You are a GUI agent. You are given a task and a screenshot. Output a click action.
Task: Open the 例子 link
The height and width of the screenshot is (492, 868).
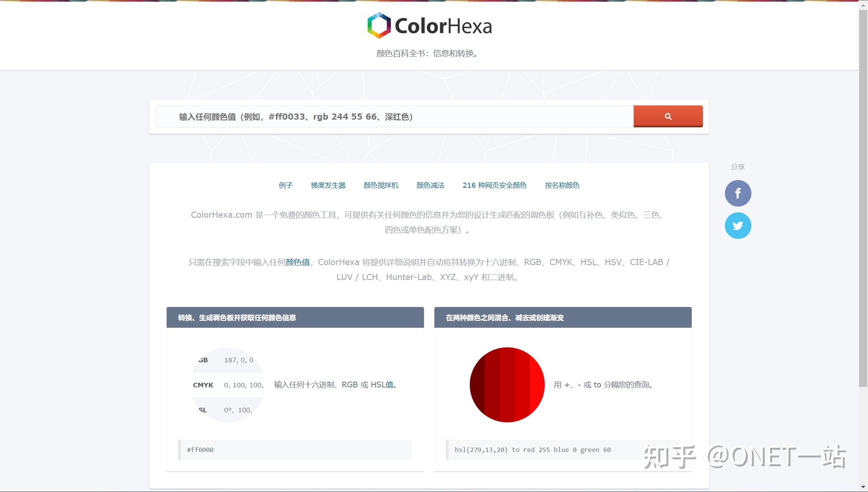pos(285,185)
